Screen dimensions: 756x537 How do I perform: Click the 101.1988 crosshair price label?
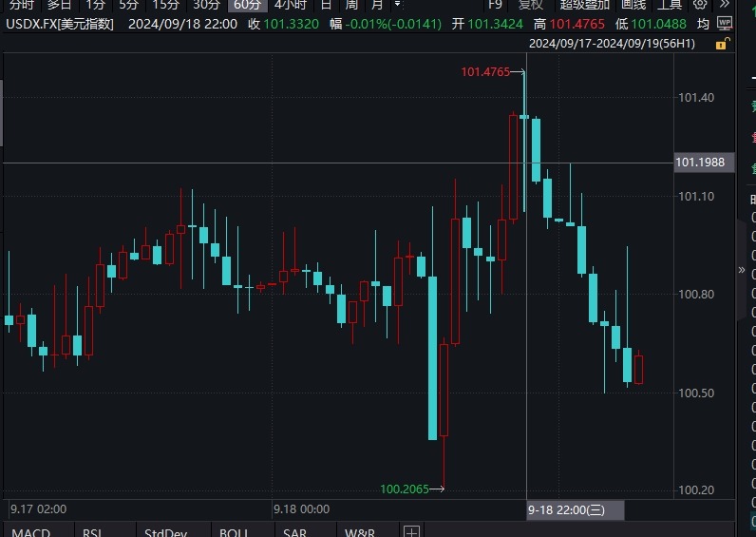point(701,163)
